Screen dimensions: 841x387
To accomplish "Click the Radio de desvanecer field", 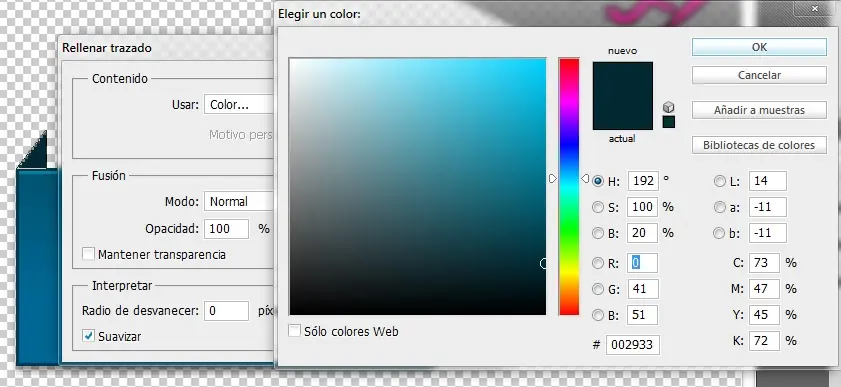I will (226, 311).
